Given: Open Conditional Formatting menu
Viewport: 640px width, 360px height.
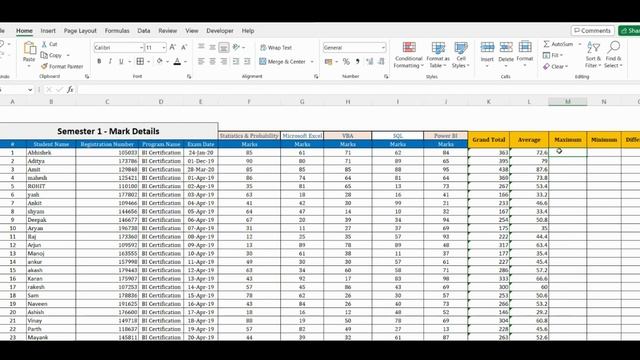Looking at the screenshot, I should pos(409,54).
